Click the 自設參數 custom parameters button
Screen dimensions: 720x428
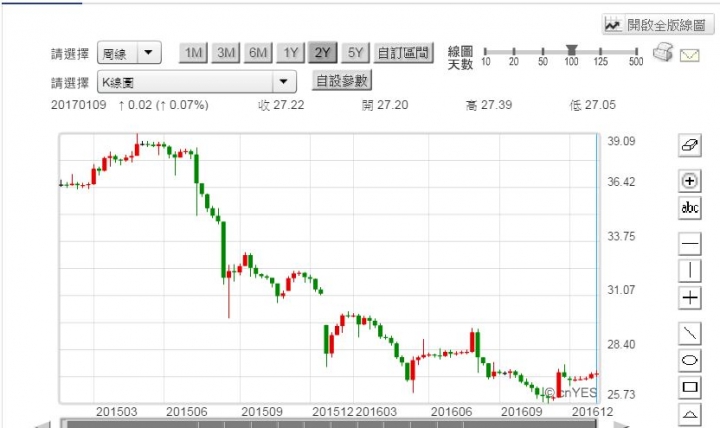tap(342, 81)
